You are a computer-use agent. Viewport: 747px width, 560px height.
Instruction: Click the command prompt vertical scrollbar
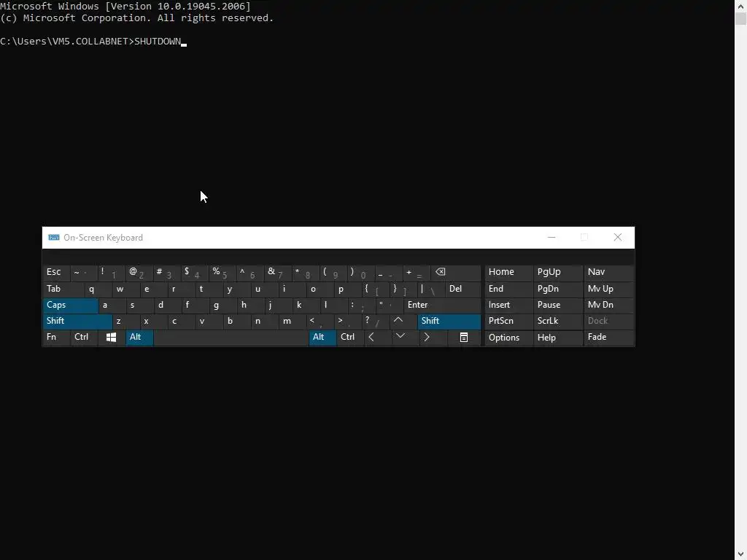[741, 280]
